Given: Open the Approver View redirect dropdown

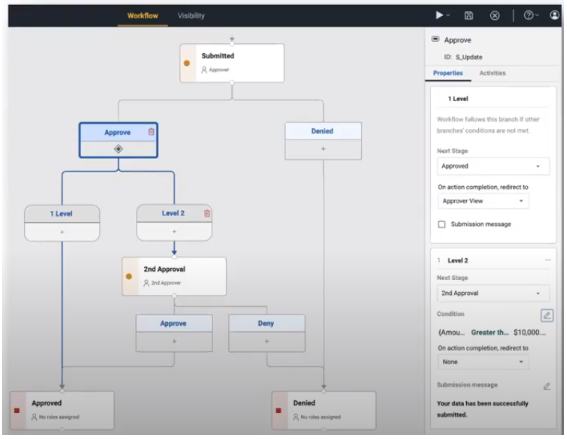Looking at the screenshot, I should 483,201.
